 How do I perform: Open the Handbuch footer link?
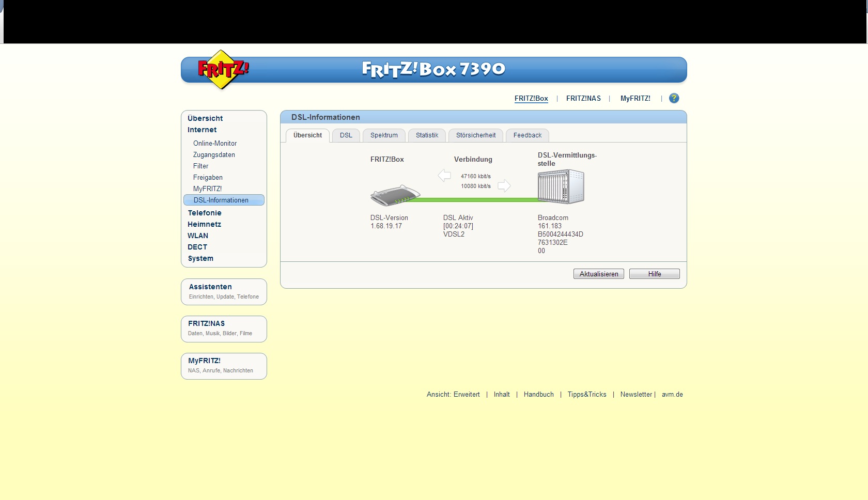coord(539,395)
